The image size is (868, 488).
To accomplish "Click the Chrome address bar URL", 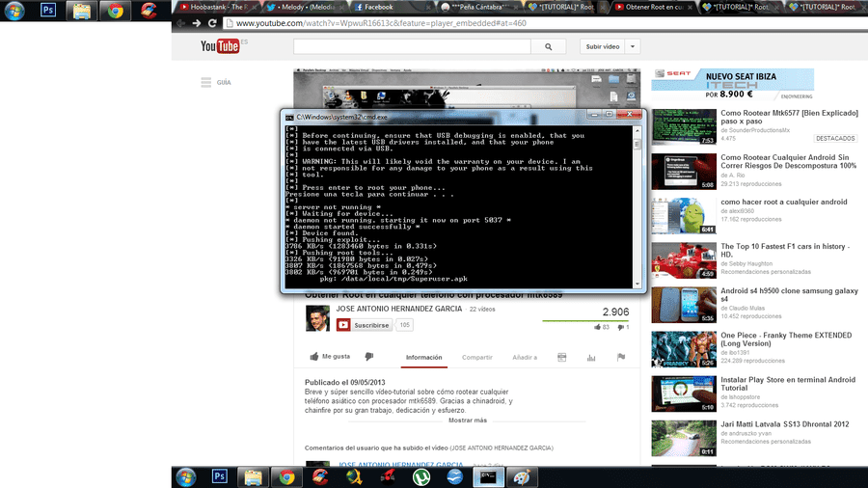I will tap(381, 23).
